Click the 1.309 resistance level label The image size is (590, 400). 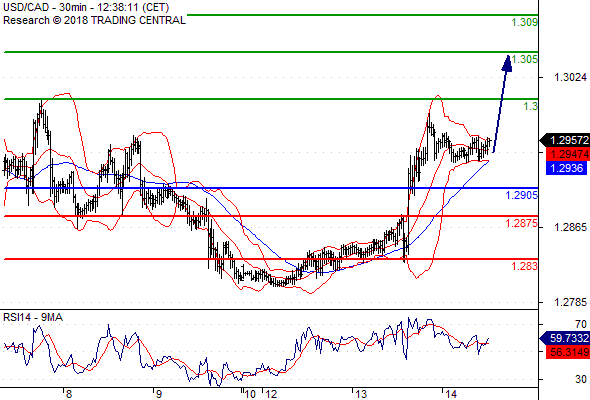tap(525, 22)
